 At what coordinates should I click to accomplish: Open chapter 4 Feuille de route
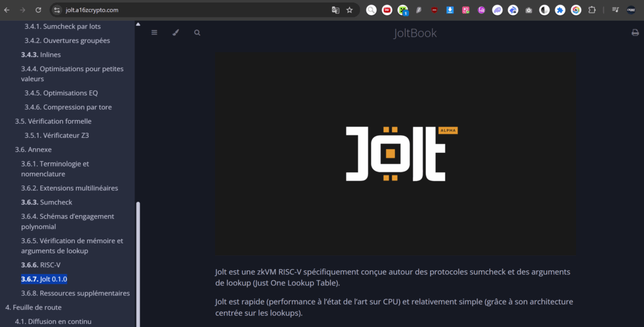click(x=33, y=308)
